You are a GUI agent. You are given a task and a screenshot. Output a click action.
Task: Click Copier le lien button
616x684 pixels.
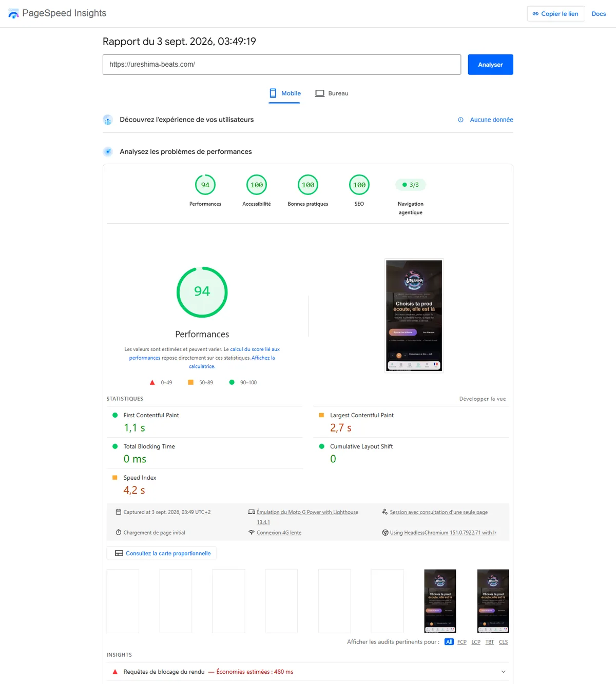(555, 14)
